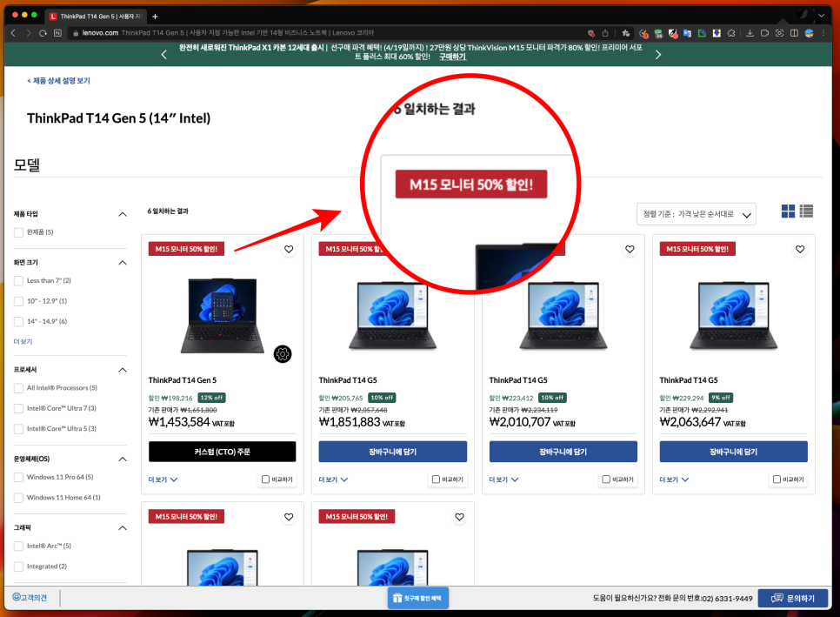
Task: Click 커스텀 (CTO) 주문 button
Action: [223, 452]
